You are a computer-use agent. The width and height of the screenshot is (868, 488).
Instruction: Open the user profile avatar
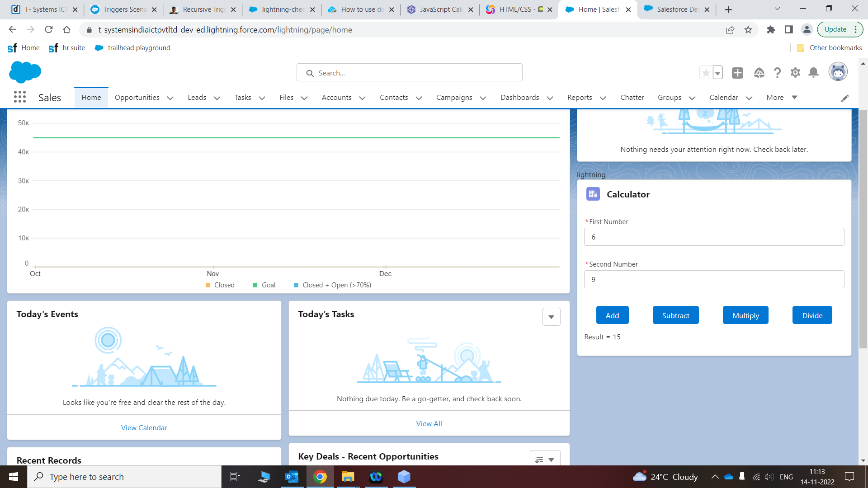pos(838,72)
